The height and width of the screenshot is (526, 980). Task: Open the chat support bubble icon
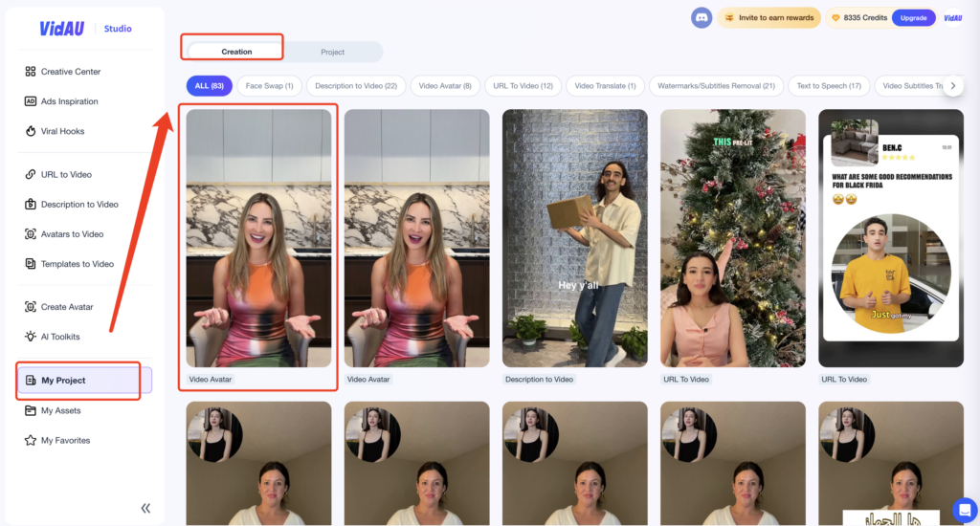(965, 511)
